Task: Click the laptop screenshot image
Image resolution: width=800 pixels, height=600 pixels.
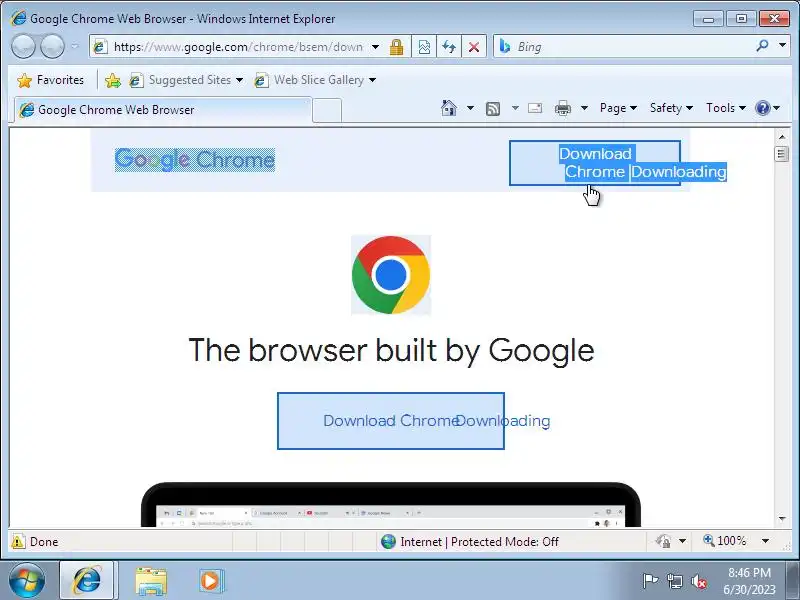Action: coord(391,505)
